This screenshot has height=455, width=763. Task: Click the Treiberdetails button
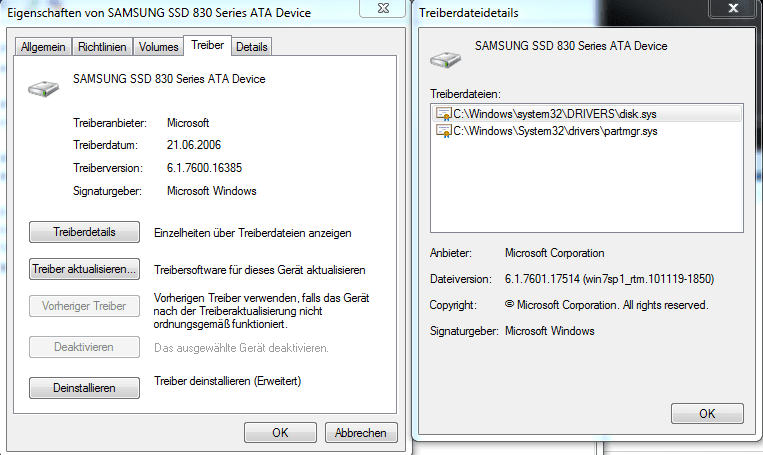click(x=84, y=232)
